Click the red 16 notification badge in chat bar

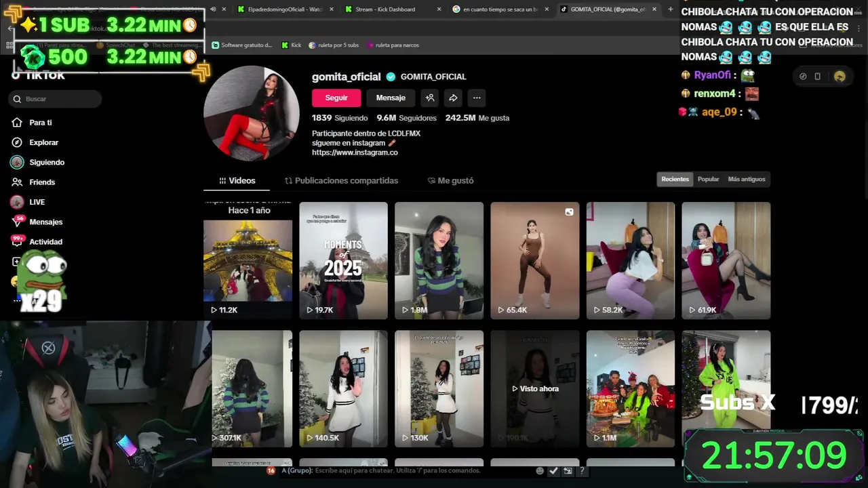pos(271,470)
